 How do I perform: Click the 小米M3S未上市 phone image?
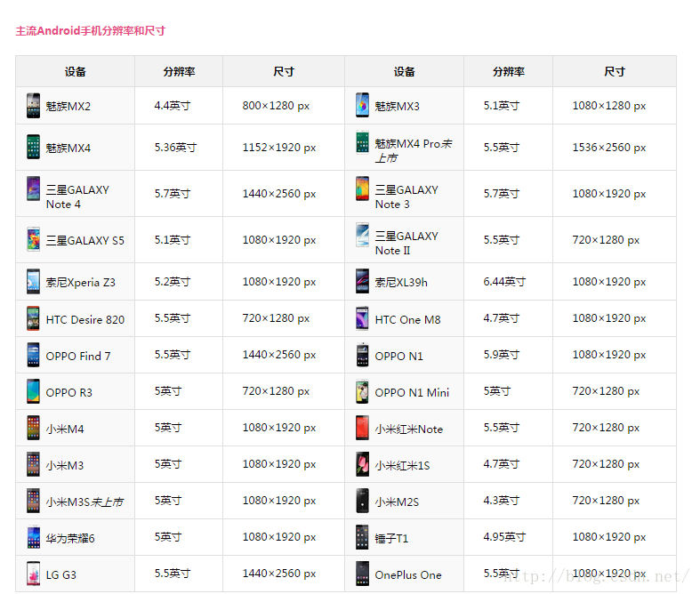pos(33,501)
